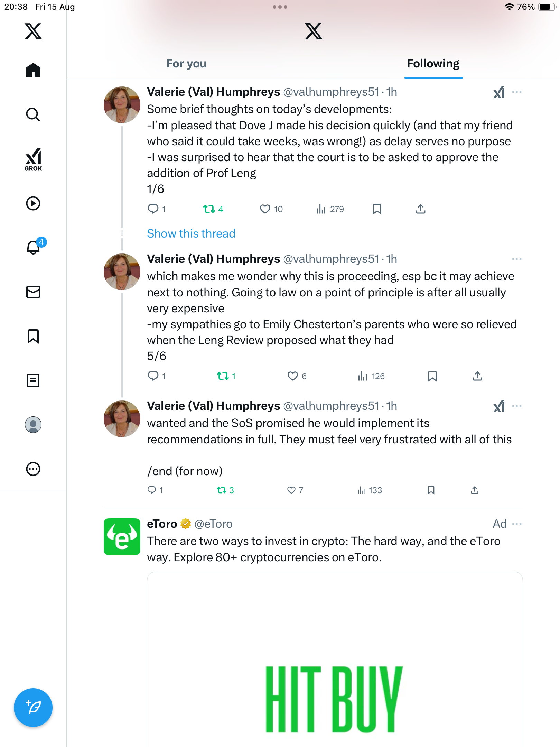Expand the sidebar More circle menu
This screenshot has width=560, height=747.
click(x=33, y=469)
